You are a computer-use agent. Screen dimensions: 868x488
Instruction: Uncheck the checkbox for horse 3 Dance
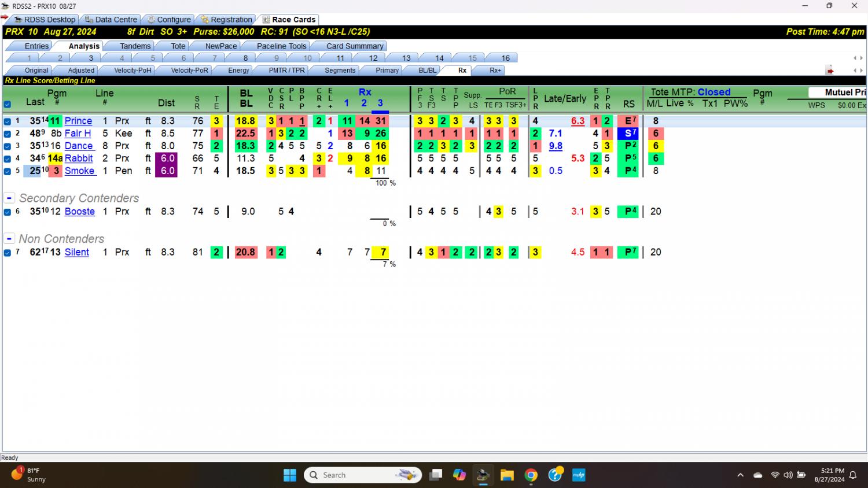(x=7, y=146)
